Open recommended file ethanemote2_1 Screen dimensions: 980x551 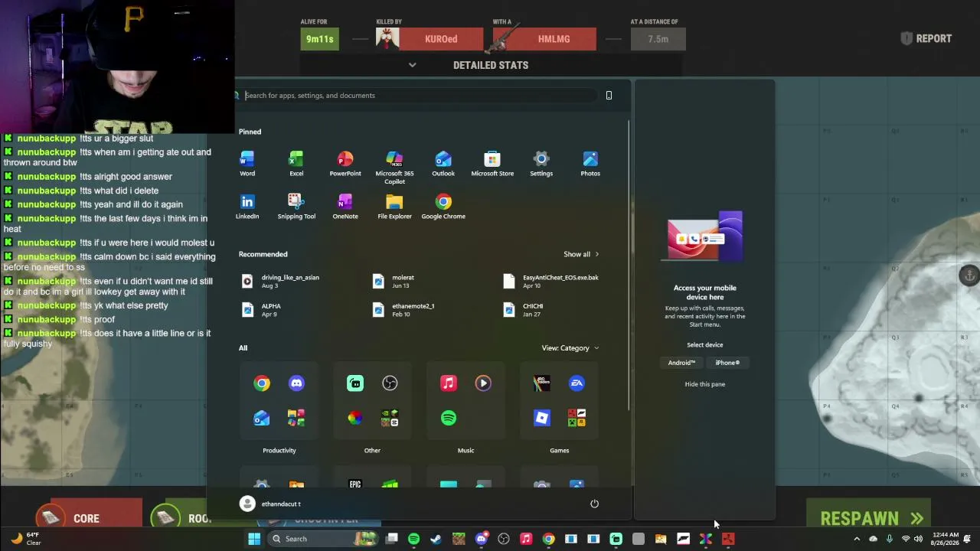pyautogui.click(x=404, y=310)
